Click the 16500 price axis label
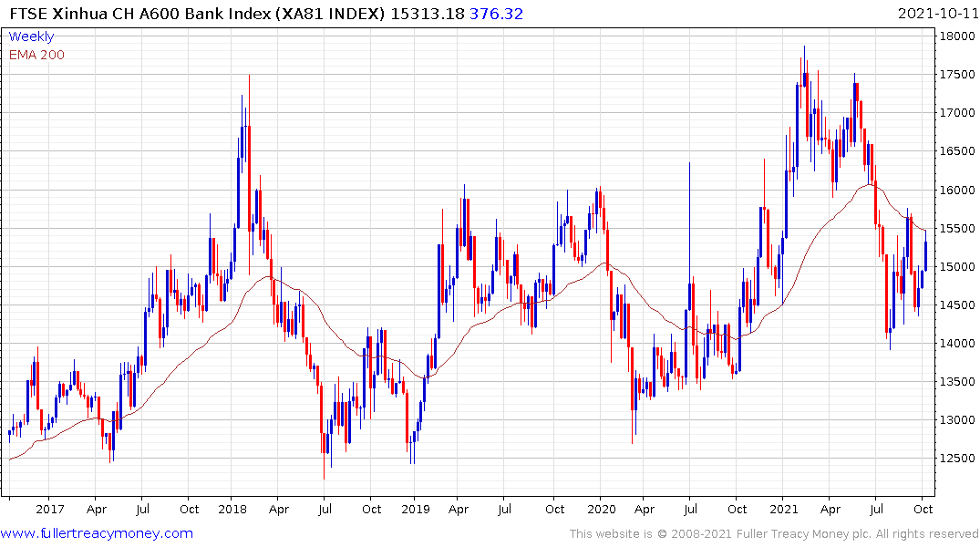Screen dimensions: 980x547 957,151
